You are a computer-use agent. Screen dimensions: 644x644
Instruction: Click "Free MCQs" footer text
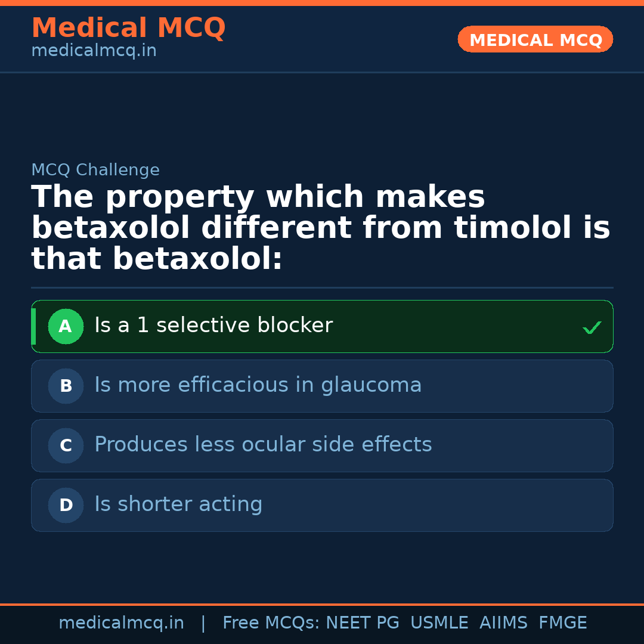point(271,623)
